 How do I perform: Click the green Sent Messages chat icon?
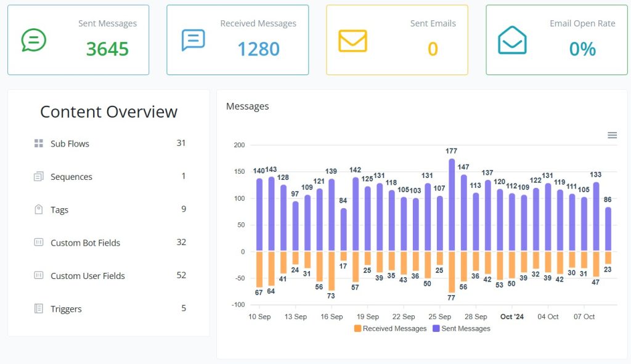tap(33, 40)
